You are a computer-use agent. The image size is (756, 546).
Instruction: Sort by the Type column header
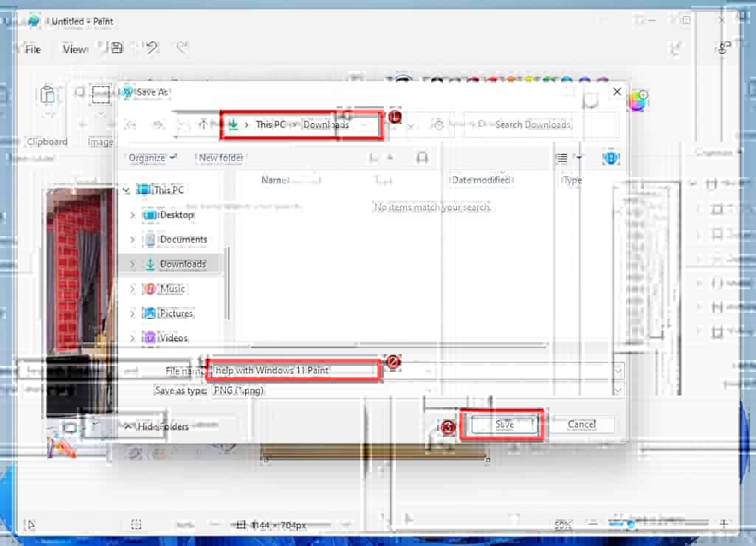[572, 180]
